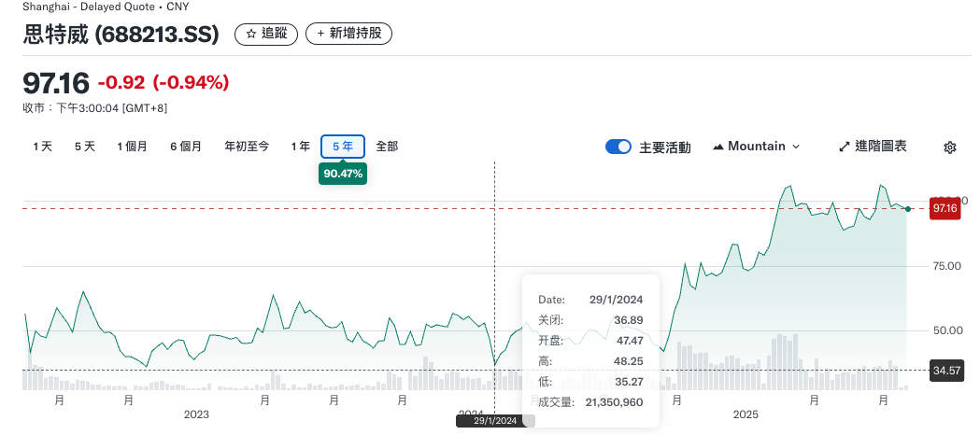Open the Mountain chart type dropdown
The height and width of the screenshot is (435, 980).
point(756,147)
